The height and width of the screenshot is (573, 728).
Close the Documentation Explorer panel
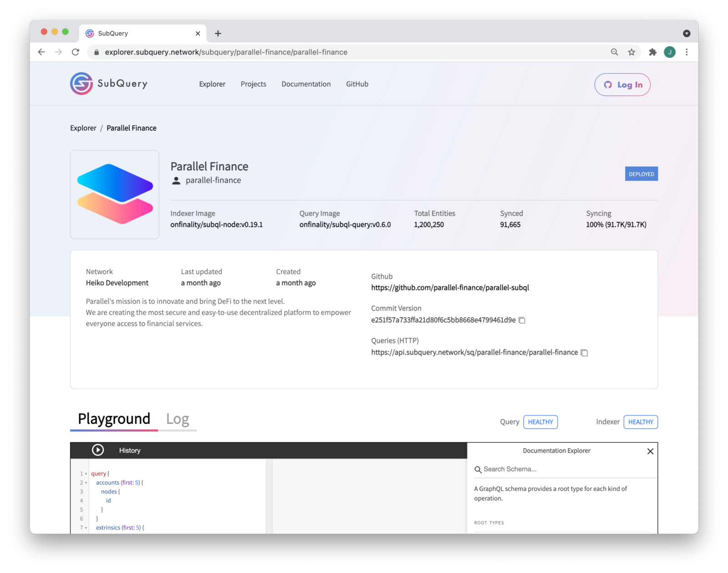click(650, 451)
